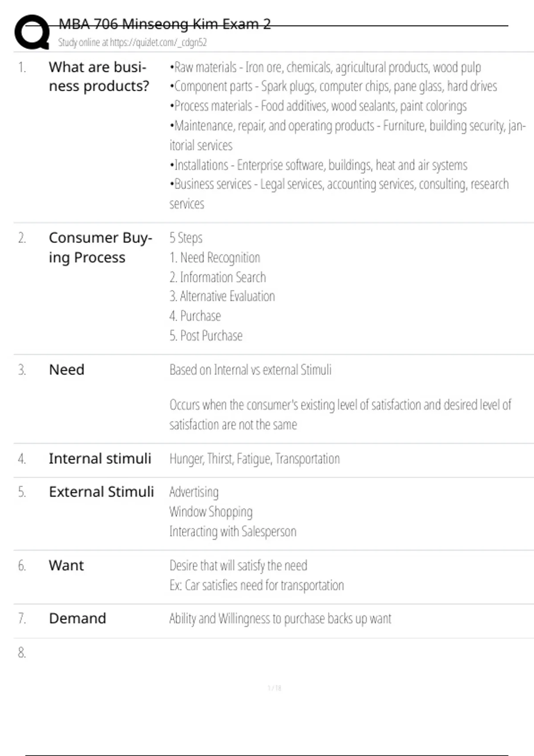Click the 'Component parts' bullet line

[x=333, y=86]
